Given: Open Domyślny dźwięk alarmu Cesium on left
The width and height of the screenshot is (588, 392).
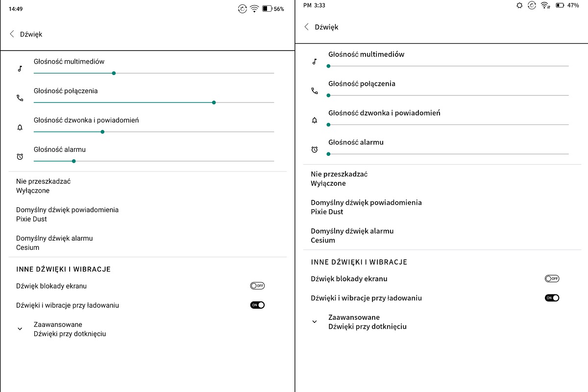Looking at the screenshot, I should pos(147,243).
